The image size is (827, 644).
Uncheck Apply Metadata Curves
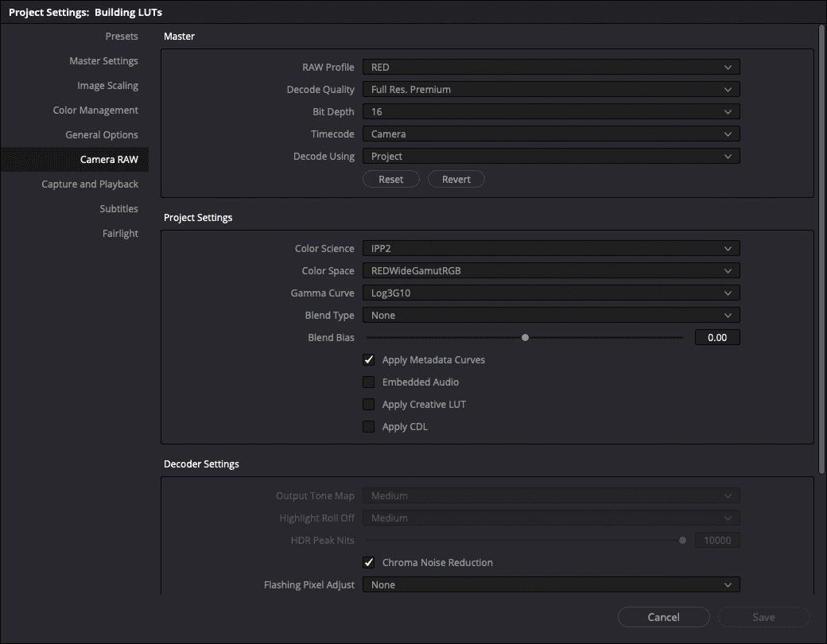(368, 359)
